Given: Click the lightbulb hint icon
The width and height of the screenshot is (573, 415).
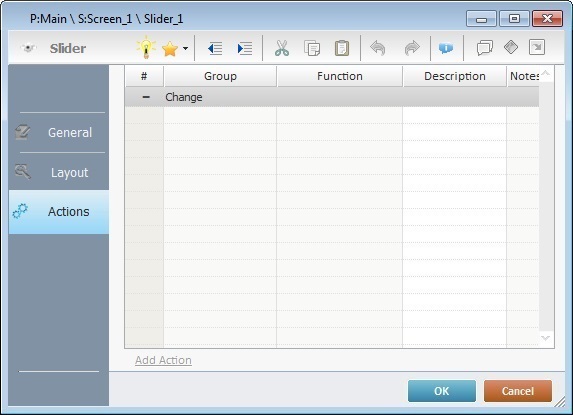Looking at the screenshot, I should pos(146,47).
